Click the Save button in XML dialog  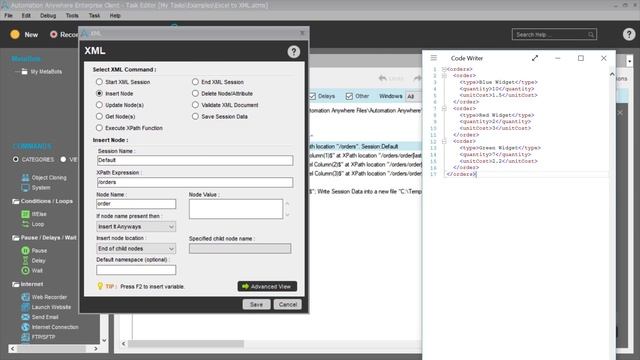[x=256, y=304]
